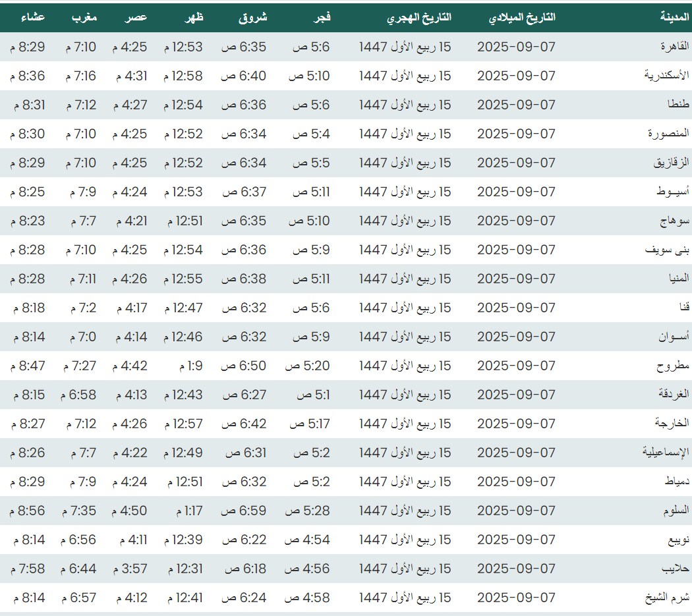Click the فجر column header
This screenshot has height=616, width=692.
coord(321,18)
